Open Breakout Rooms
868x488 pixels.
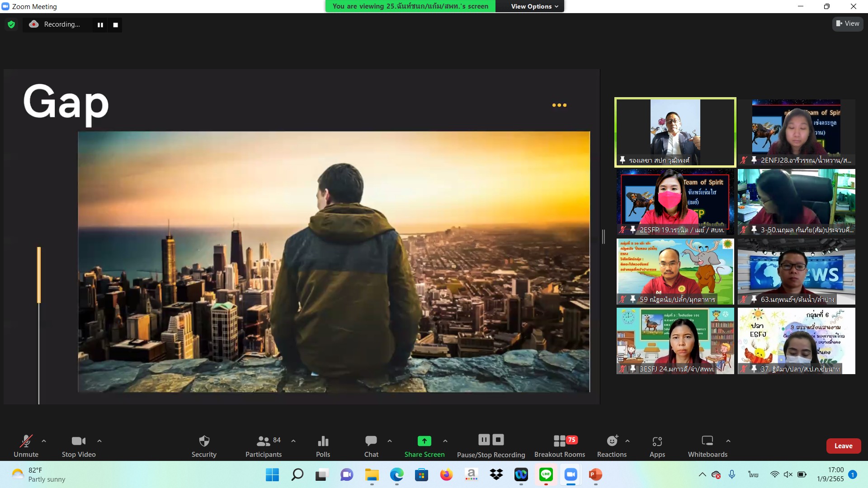560,441
